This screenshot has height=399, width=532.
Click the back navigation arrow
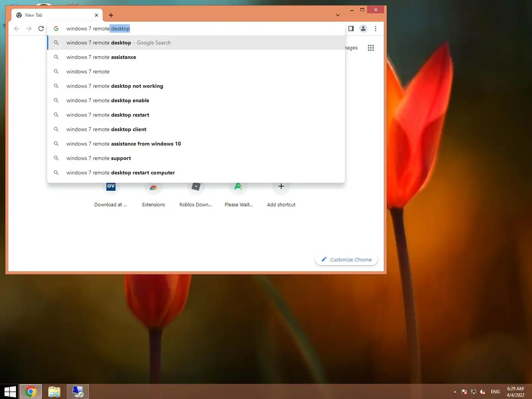point(17,28)
